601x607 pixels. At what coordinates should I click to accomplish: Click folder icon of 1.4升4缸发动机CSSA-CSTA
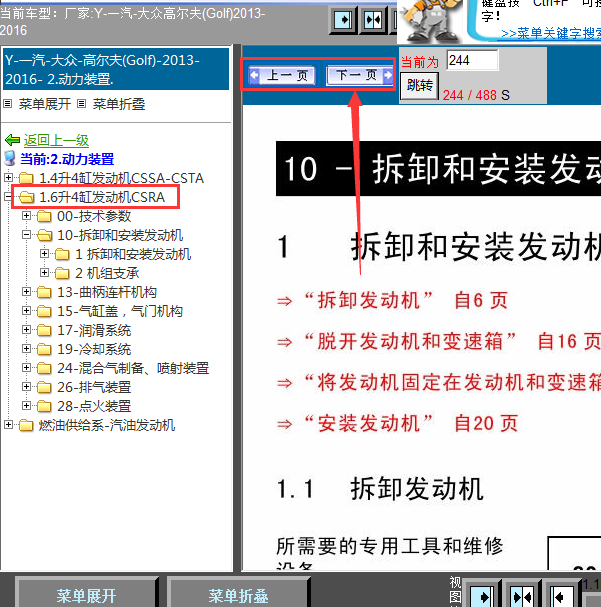click(26, 178)
